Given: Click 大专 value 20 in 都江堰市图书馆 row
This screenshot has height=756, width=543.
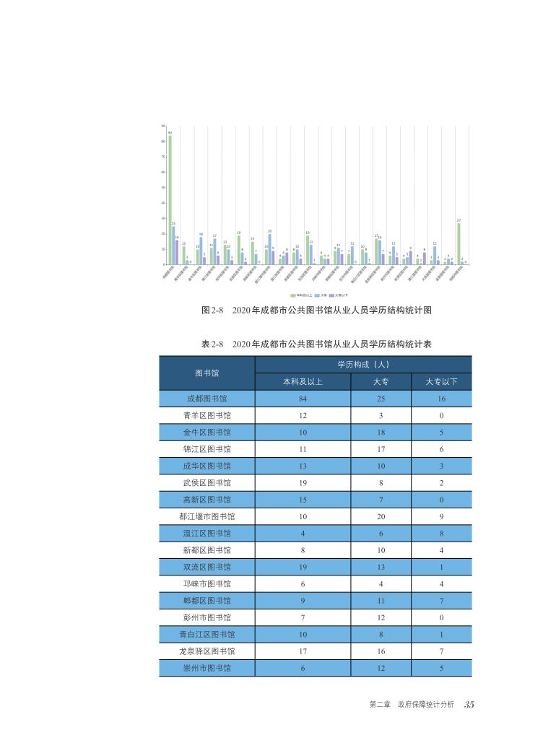Looking at the screenshot, I should click(381, 517).
